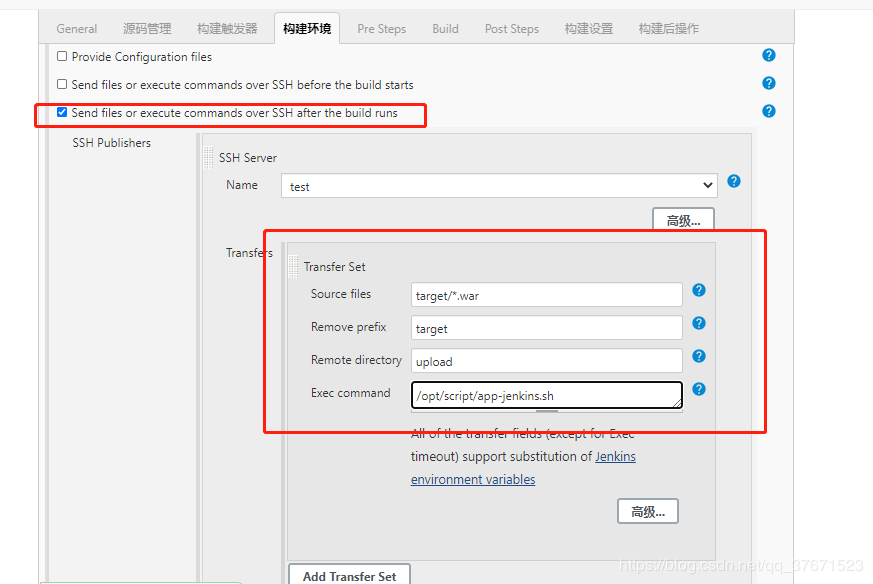
Task: Open help for Provide Configuration files
Action: 768,55
